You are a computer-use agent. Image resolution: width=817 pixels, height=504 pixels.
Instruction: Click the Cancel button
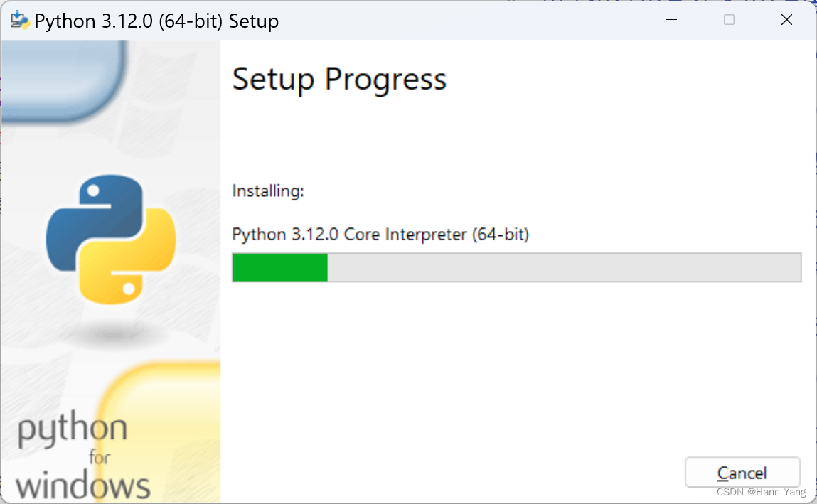[x=742, y=472]
